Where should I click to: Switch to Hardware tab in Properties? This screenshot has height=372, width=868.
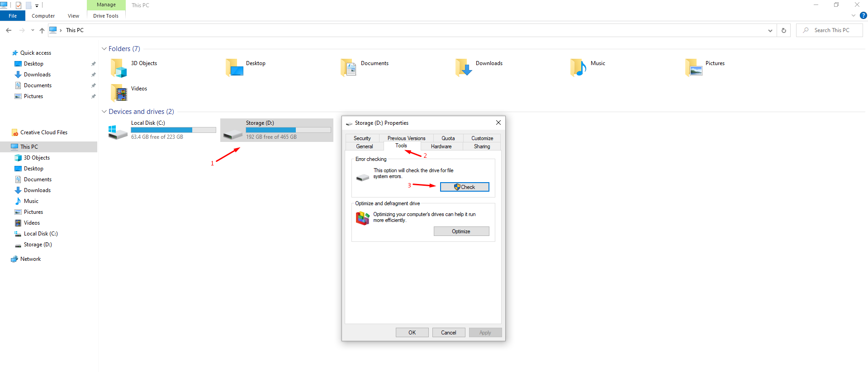[441, 146]
